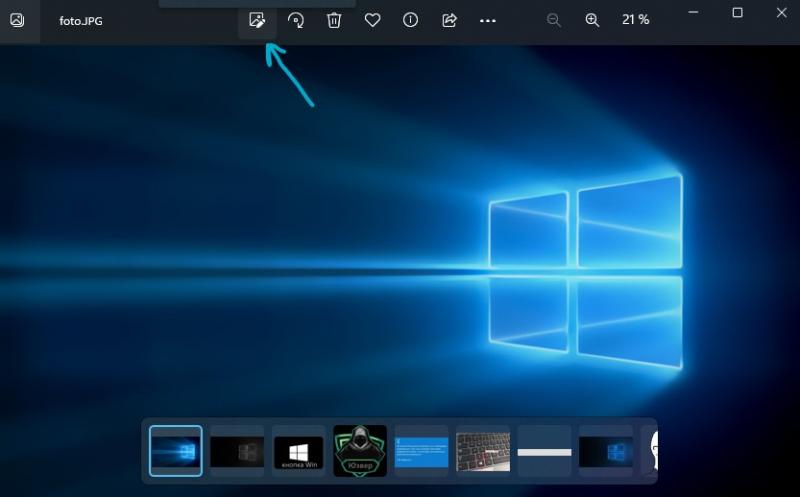
Task: Open the Share icon
Action: [x=449, y=20]
